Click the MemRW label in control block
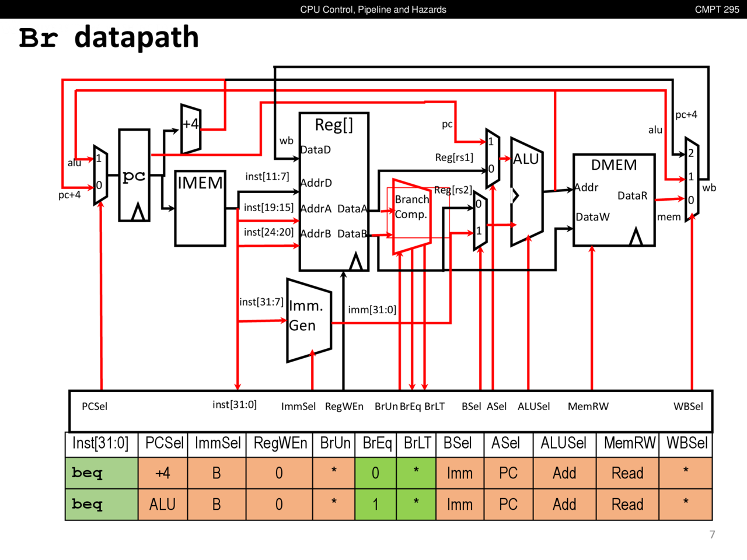 click(x=588, y=407)
